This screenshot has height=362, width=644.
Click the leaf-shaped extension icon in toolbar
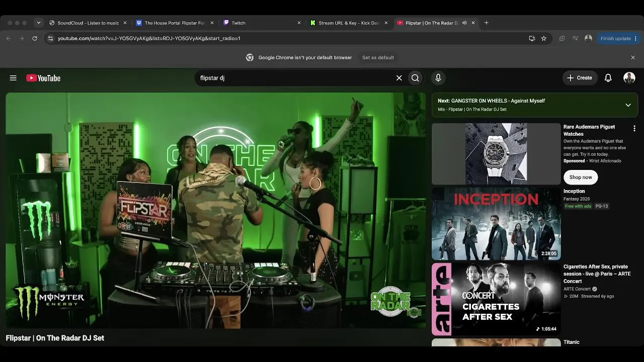coord(562,38)
